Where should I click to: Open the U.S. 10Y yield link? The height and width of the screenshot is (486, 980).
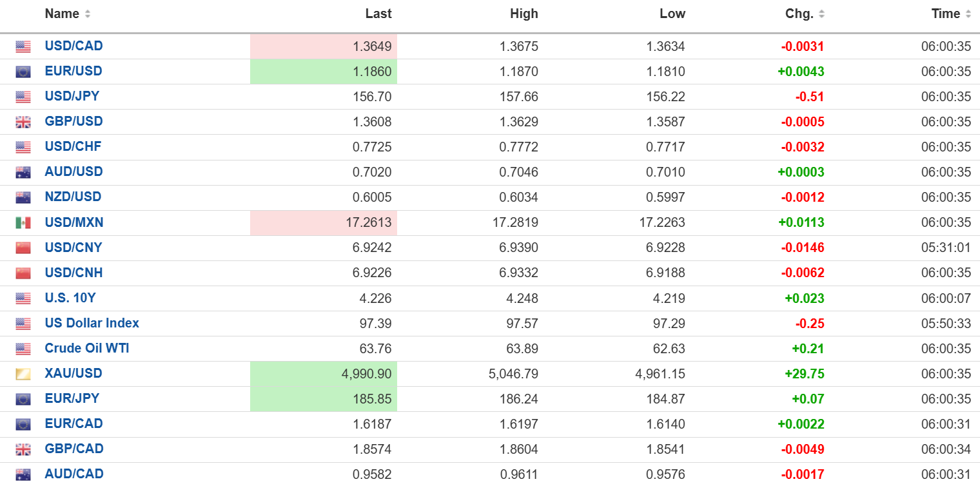click(x=70, y=298)
